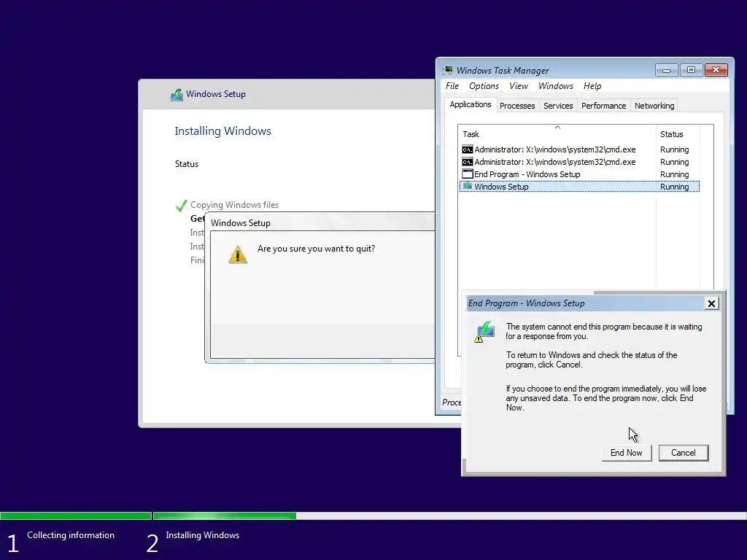Click the first cmd.exe console icon
Screen dimensions: 747x560
click(468, 149)
